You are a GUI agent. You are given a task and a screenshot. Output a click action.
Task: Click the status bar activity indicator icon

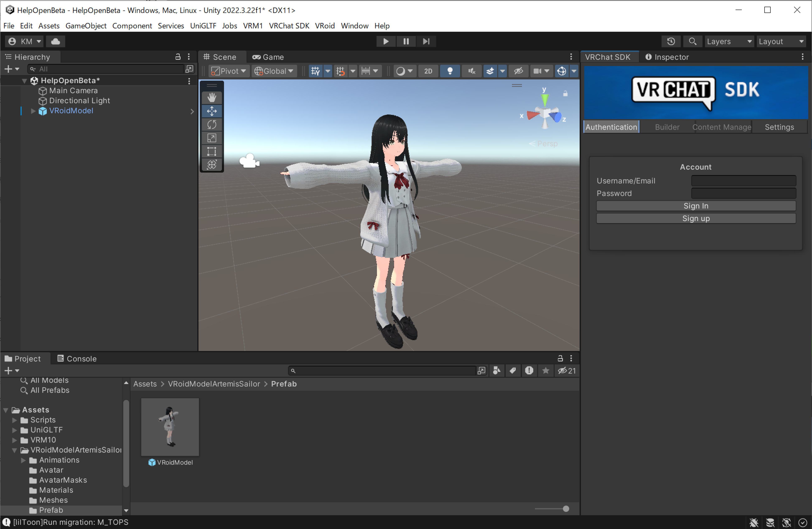pyautogui.click(x=803, y=522)
